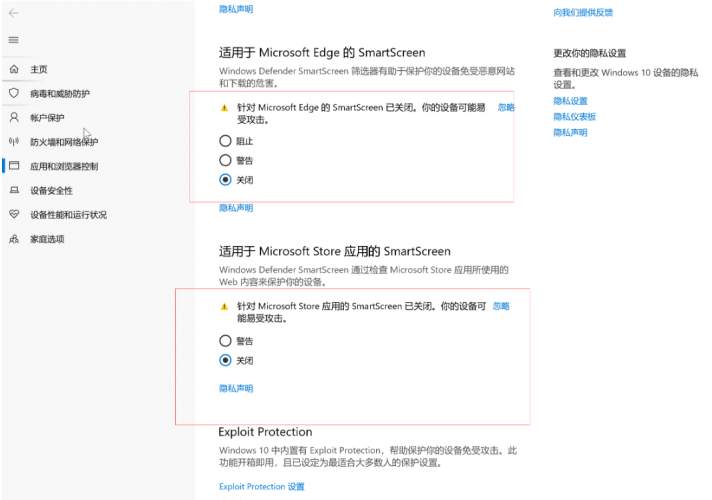Open the hamburger navigation menu icon

tap(14, 40)
